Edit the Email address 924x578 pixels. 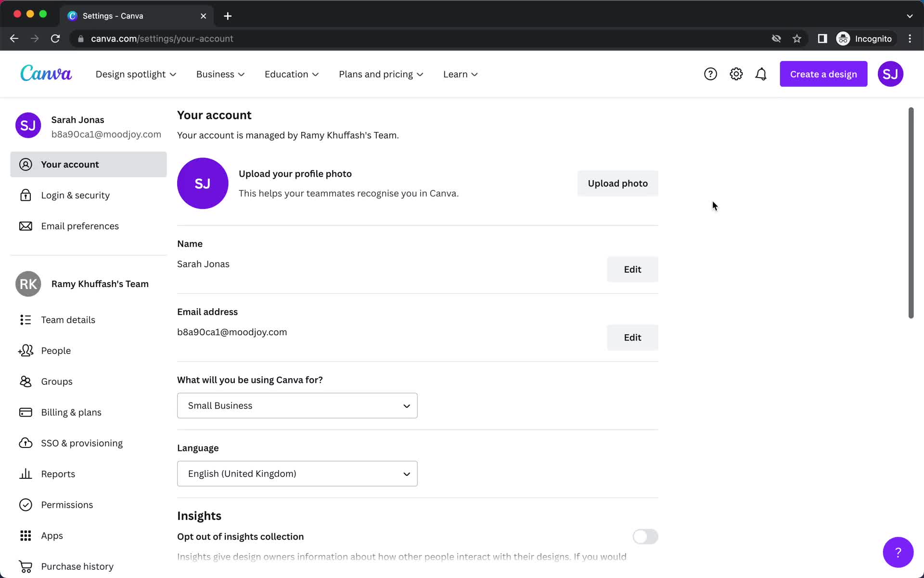632,337
